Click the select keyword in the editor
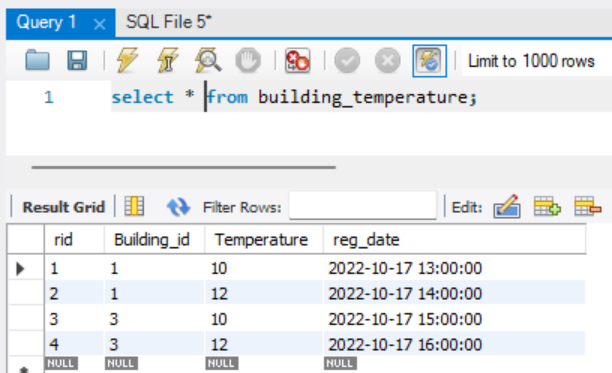 (x=142, y=97)
